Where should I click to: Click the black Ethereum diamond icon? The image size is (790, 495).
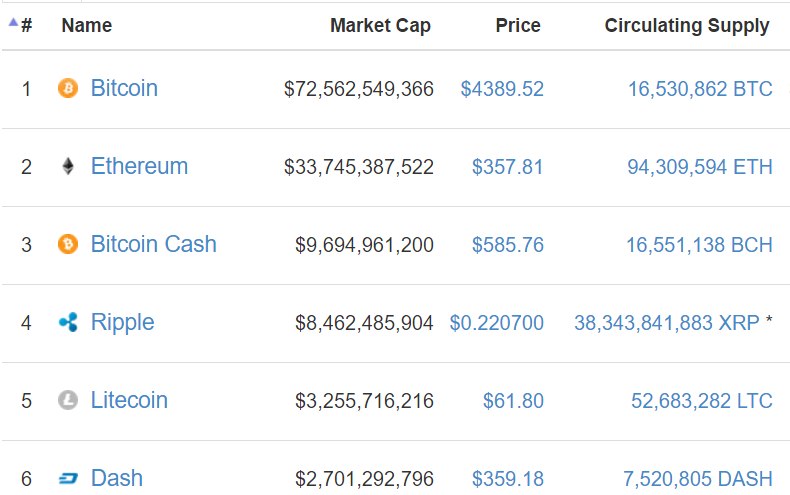pos(68,166)
